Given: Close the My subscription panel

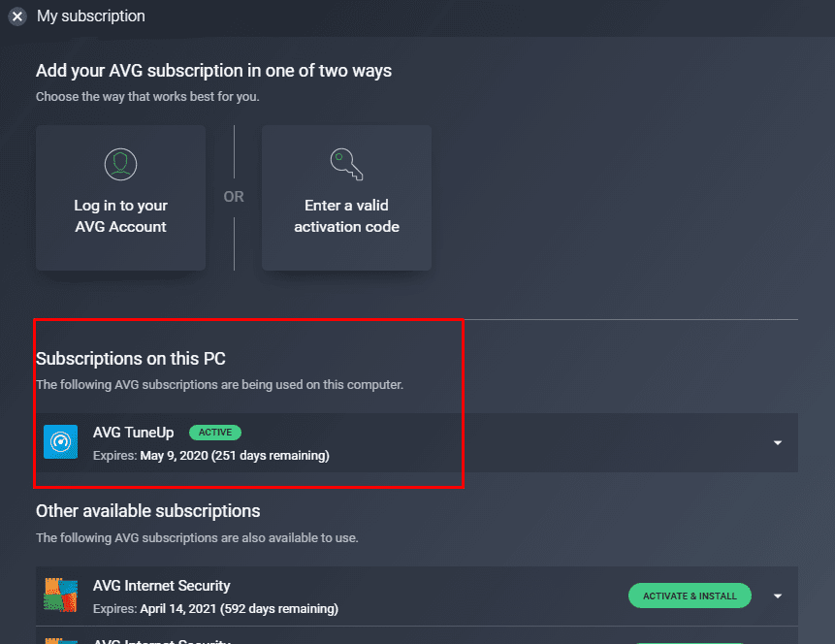Looking at the screenshot, I should (x=17, y=16).
